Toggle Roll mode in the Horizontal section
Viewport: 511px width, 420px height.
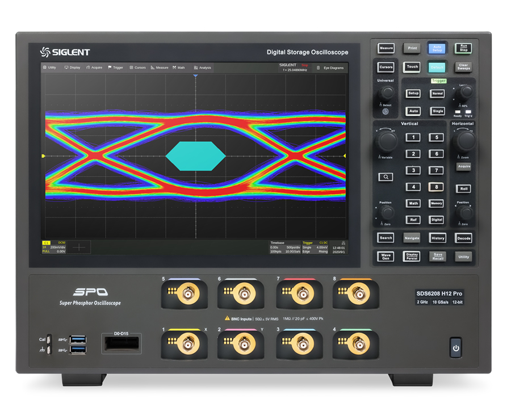[x=463, y=188]
